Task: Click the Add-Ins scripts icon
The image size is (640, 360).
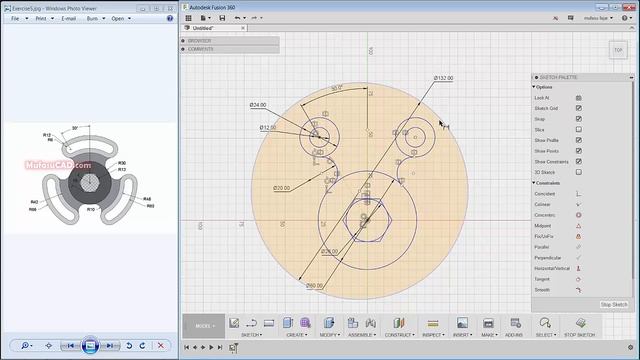Action: pyautogui.click(x=516, y=323)
